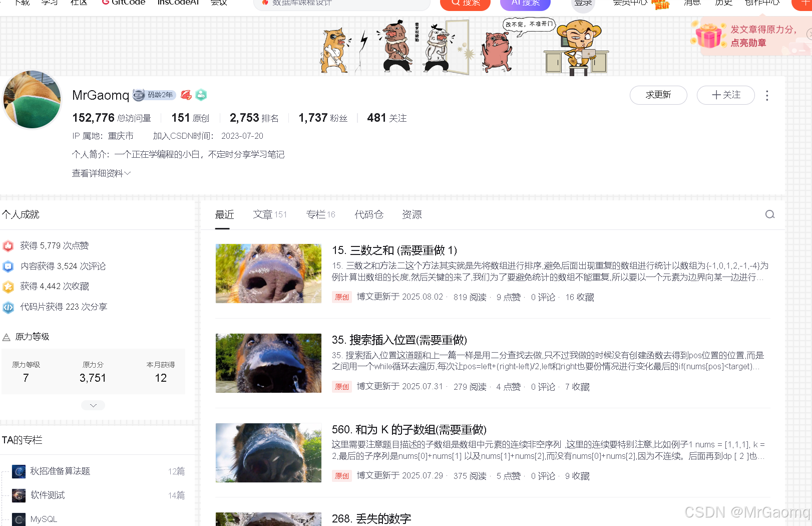Click thumbnail of 和为 K 的子数组 article

pyautogui.click(x=268, y=453)
